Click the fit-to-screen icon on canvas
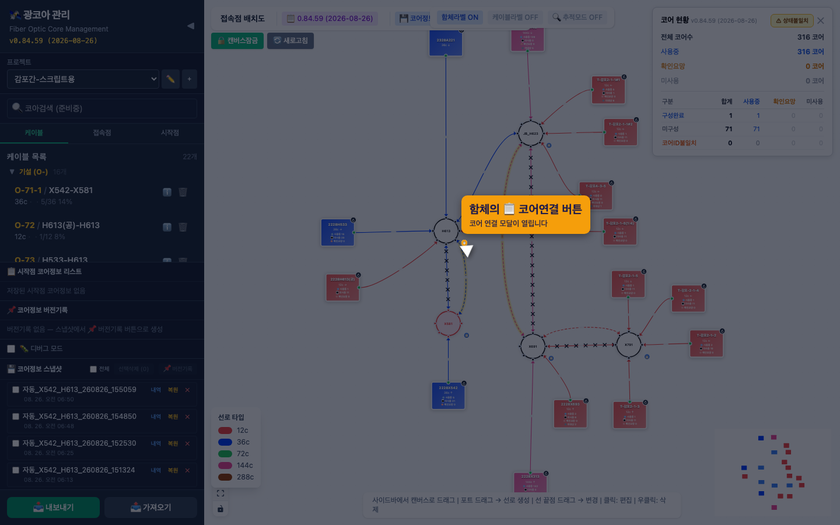Viewport: 840px width, 525px height. click(221, 493)
